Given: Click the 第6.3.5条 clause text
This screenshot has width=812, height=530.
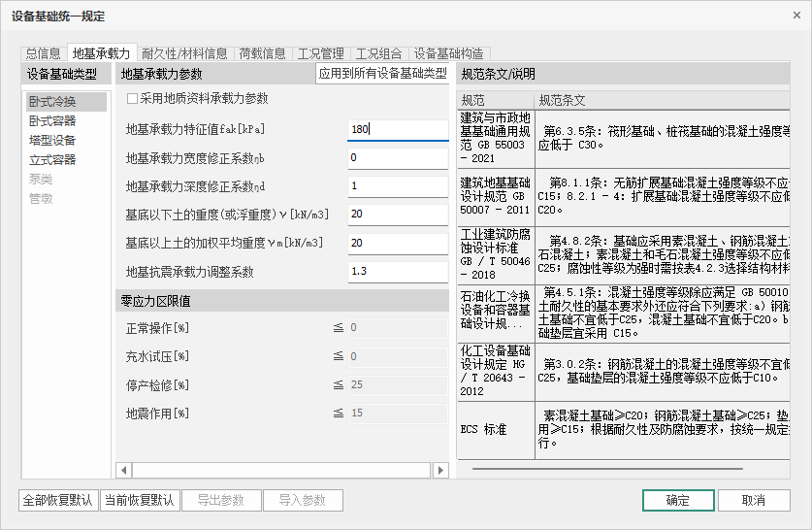Looking at the screenshot, I should point(663,139).
